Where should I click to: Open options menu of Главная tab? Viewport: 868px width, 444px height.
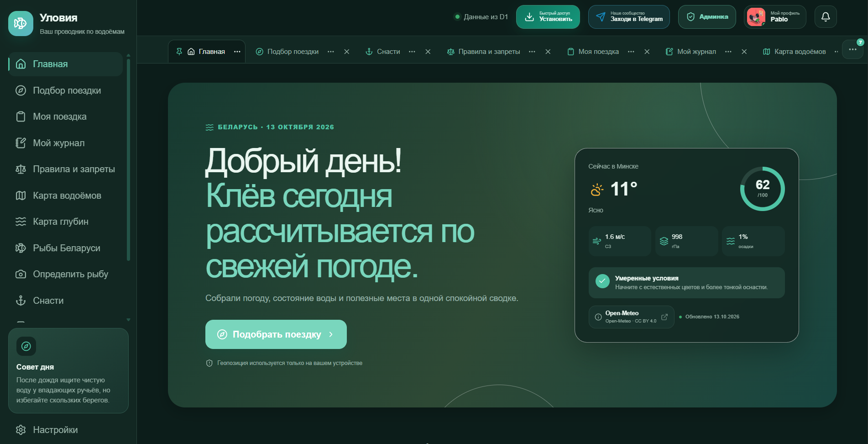237,52
